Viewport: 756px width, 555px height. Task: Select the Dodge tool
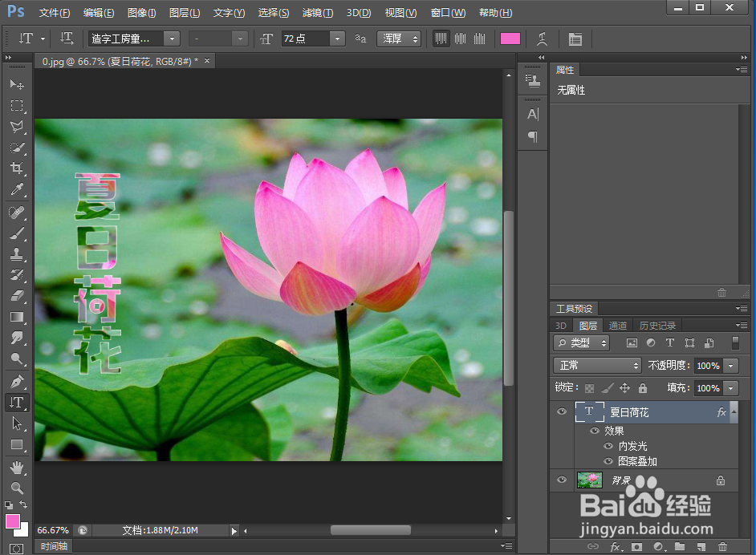[17, 359]
